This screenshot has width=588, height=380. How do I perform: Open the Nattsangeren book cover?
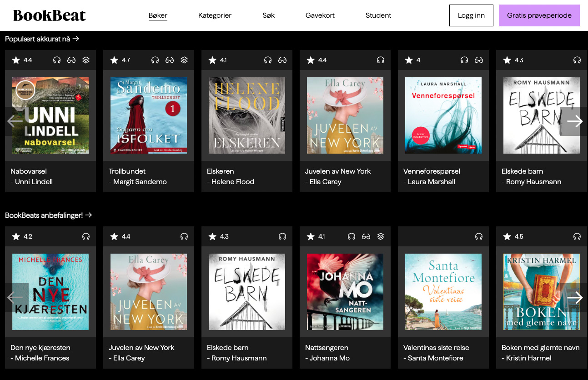coord(345,292)
